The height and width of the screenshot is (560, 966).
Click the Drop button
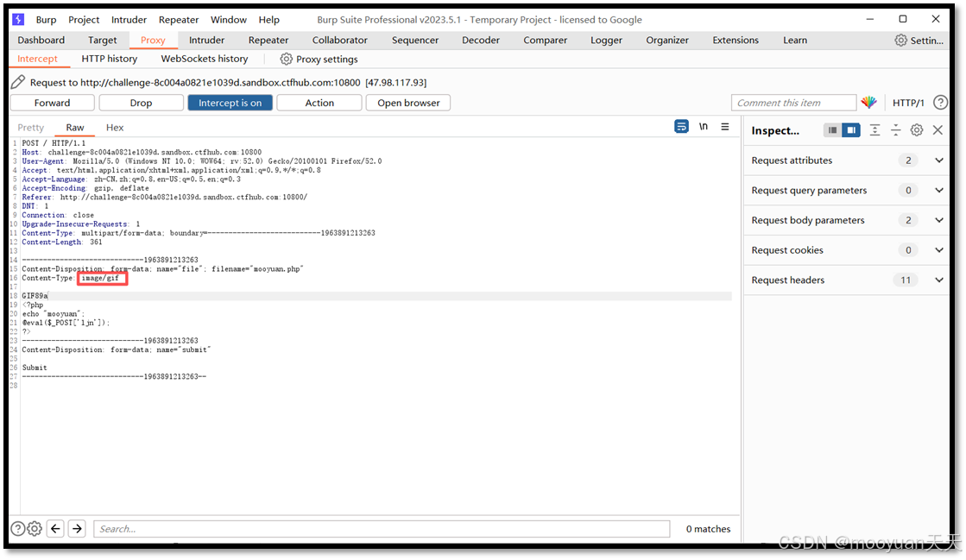tap(141, 103)
